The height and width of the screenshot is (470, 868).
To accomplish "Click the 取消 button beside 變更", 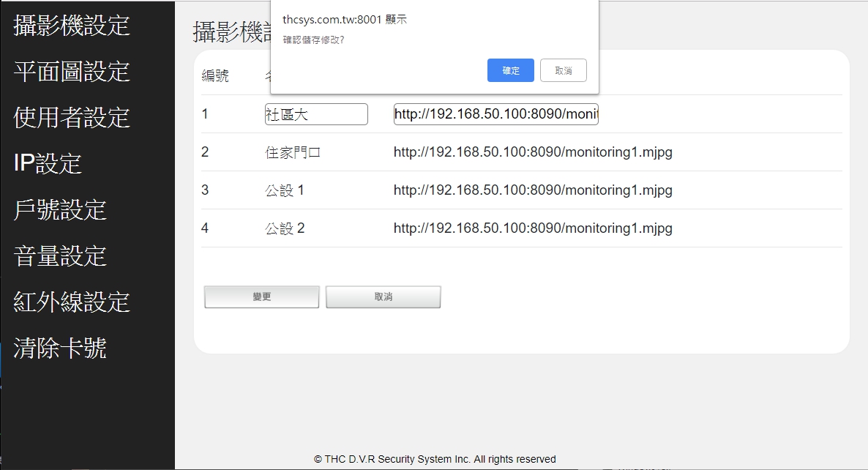I will [x=383, y=296].
